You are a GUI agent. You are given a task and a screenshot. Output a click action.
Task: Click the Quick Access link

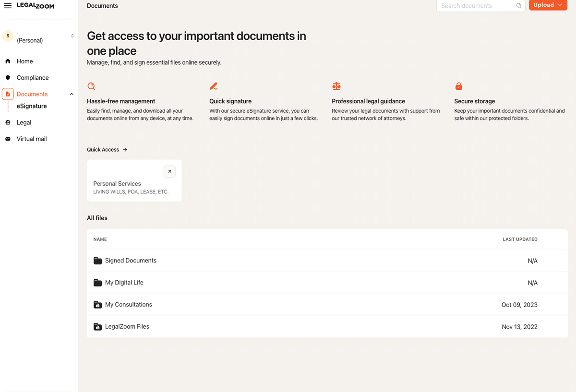pyautogui.click(x=107, y=150)
